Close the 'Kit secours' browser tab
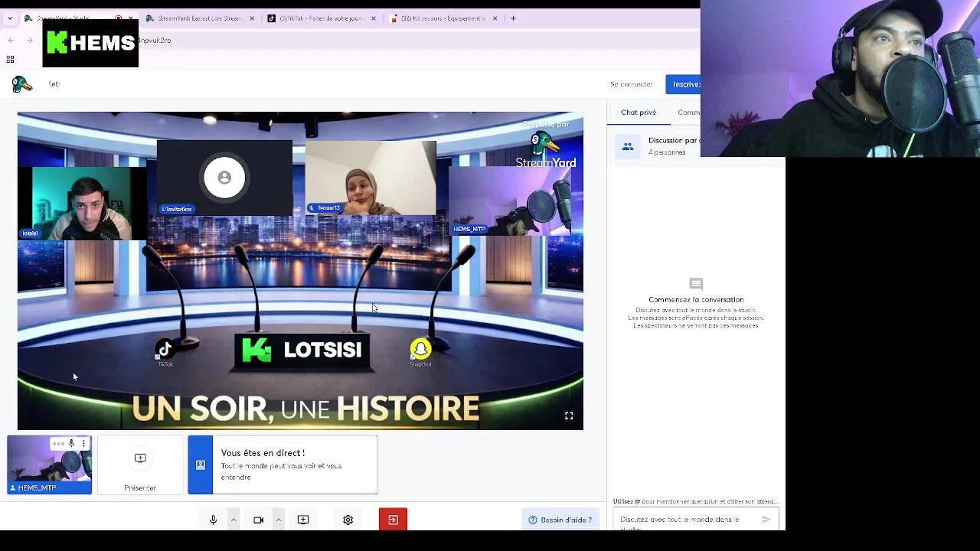 [x=495, y=18]
